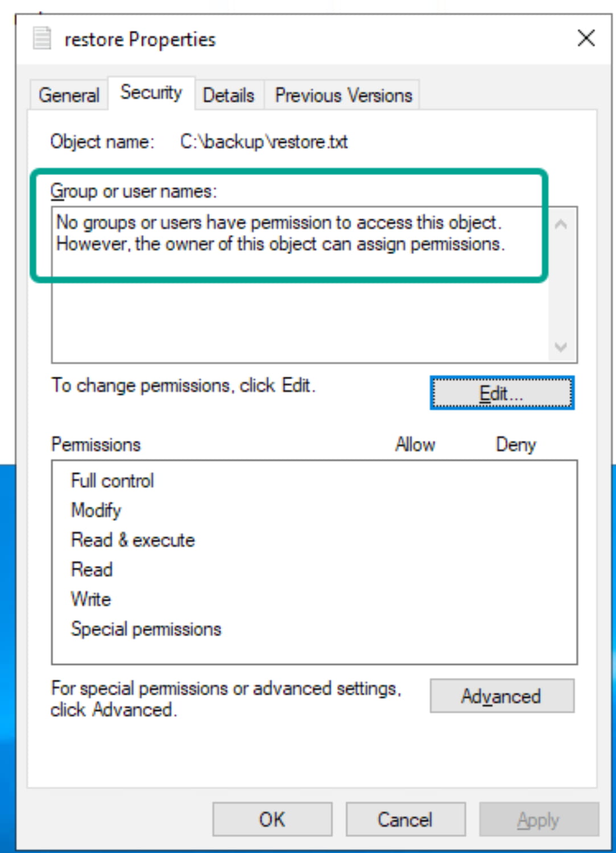Click the document icon in the title bar

(x=42, y=39)
